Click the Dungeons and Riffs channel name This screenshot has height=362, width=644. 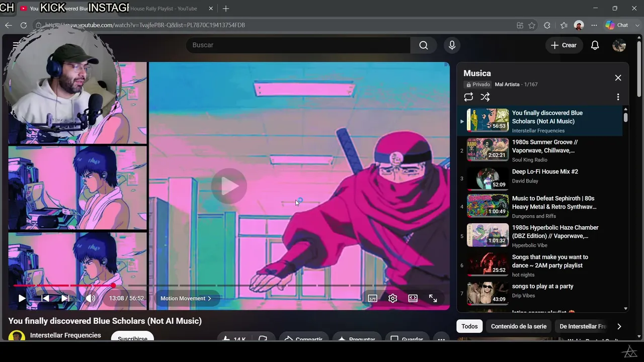click(534, 216)
